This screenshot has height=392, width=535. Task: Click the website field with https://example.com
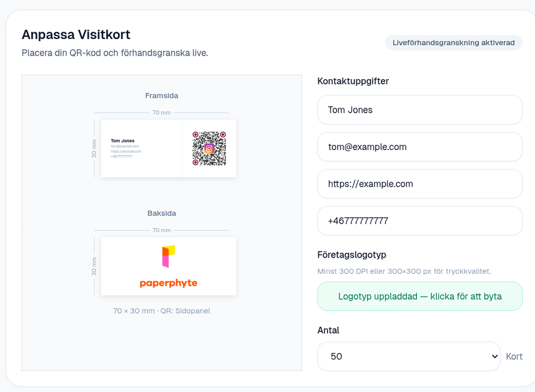(420, 183)
